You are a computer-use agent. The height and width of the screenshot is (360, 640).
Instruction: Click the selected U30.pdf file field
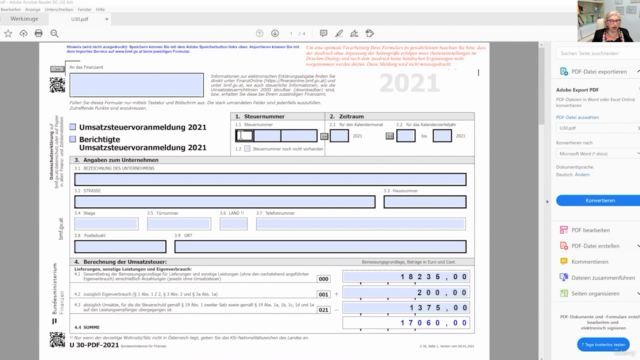coord(598,128)
